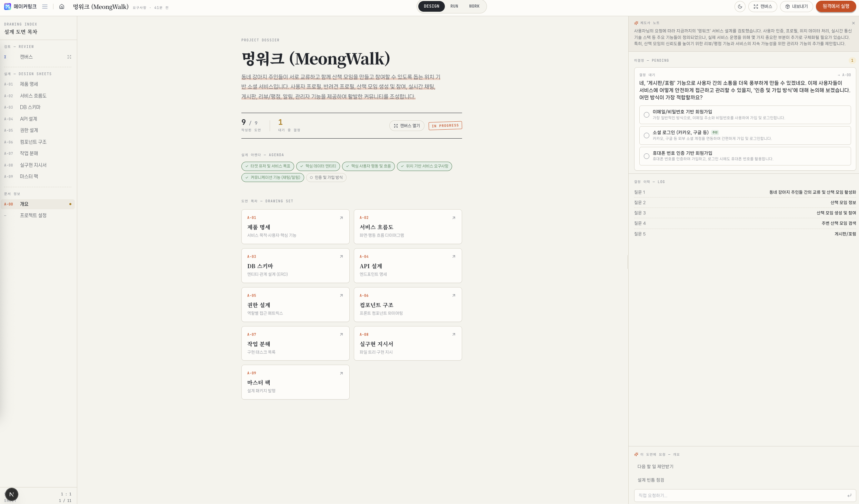This screenshot has height=504, width=859.
Task: Open the A-04 API 설계 card arrow icon
Action: click(x=454, y=256)
